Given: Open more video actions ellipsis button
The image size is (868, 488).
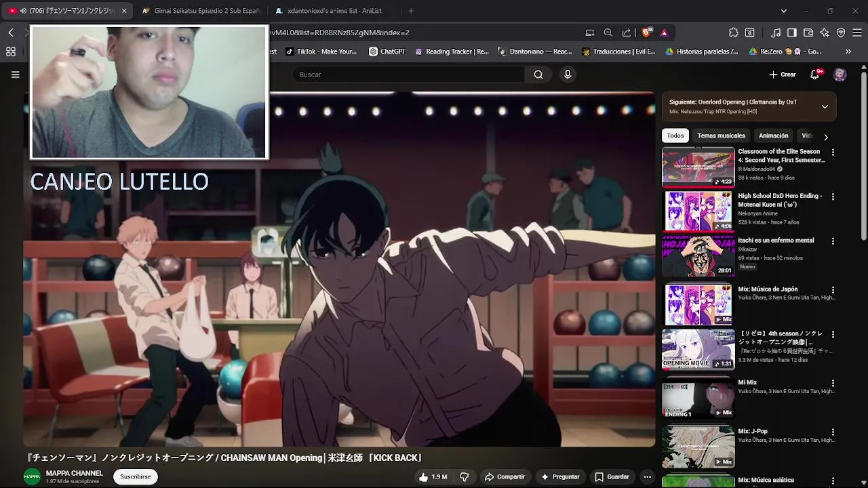Looking at the screenshot, I should (x=648, y=477).
